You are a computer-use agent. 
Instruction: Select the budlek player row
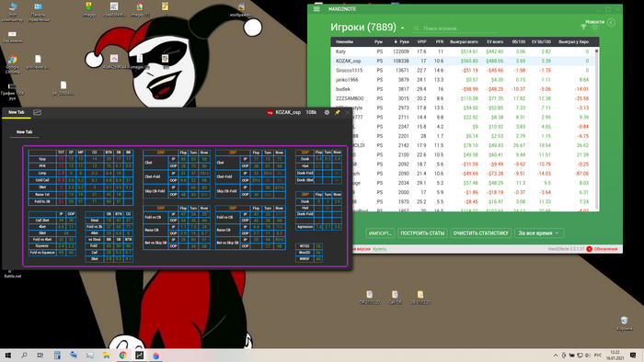pos(463,89)
